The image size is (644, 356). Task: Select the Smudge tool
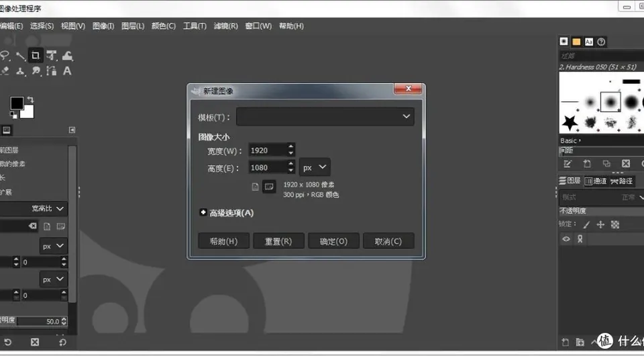36,71
